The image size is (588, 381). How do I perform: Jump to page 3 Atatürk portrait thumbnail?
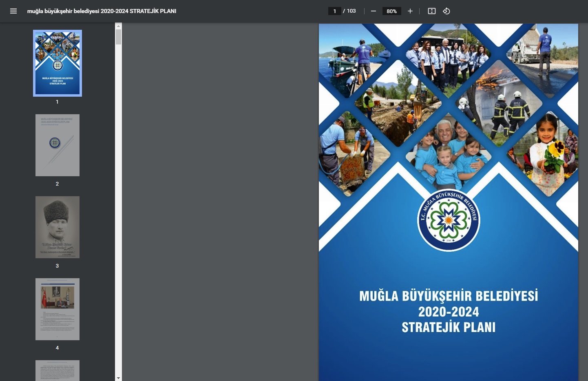57,227
